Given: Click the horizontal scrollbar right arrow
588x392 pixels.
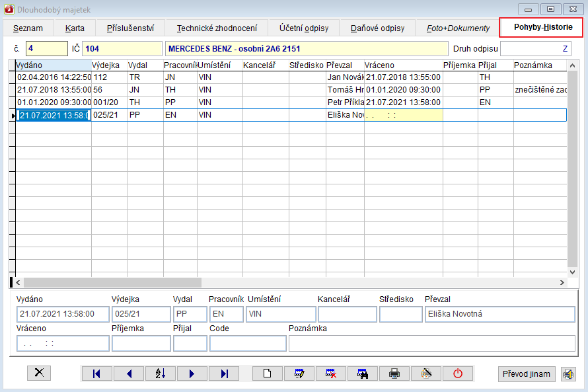Looking at the screenshot, I should pos(562,282).
